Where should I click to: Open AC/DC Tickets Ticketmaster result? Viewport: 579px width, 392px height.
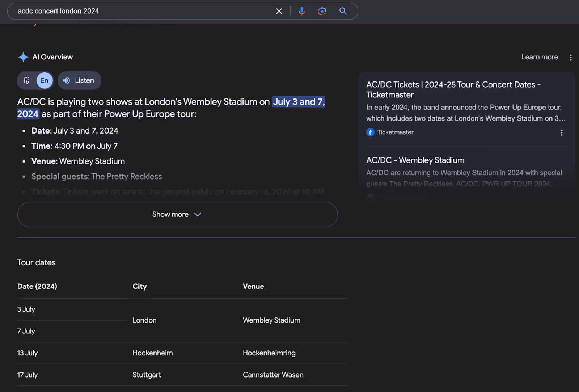pos(453,89)
